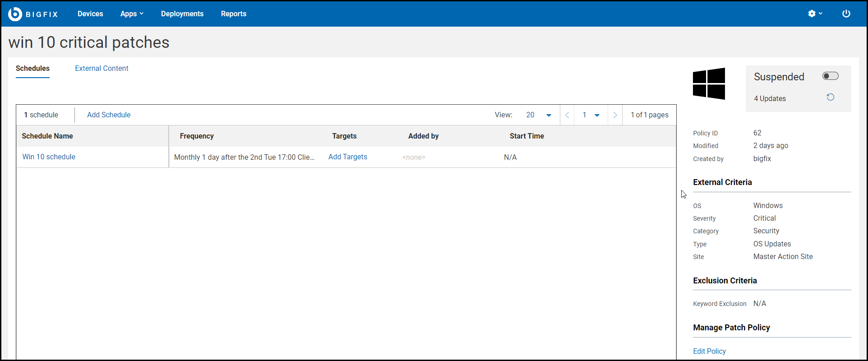Click the BigFix logo icon

(x=15, y=14)
